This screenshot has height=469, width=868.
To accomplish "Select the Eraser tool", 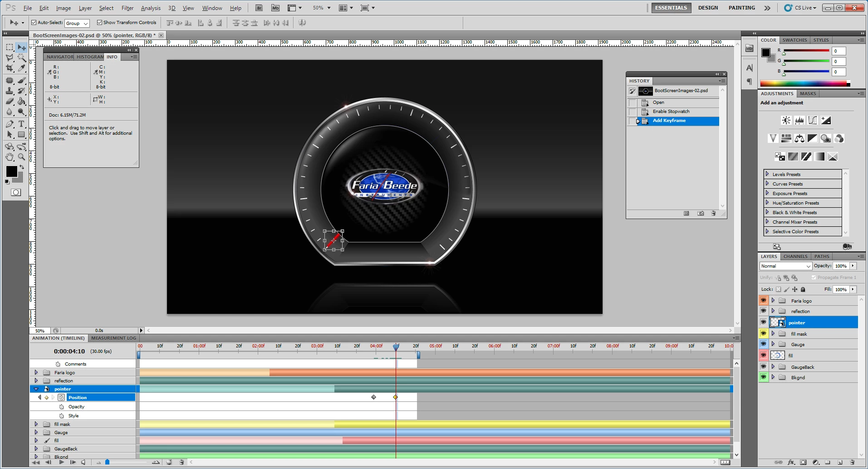I will click(x=10, y=101).
